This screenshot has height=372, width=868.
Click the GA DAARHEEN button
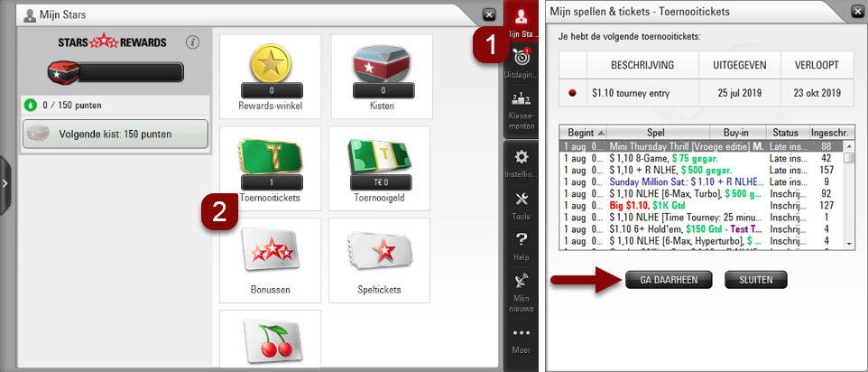point(669,280)
